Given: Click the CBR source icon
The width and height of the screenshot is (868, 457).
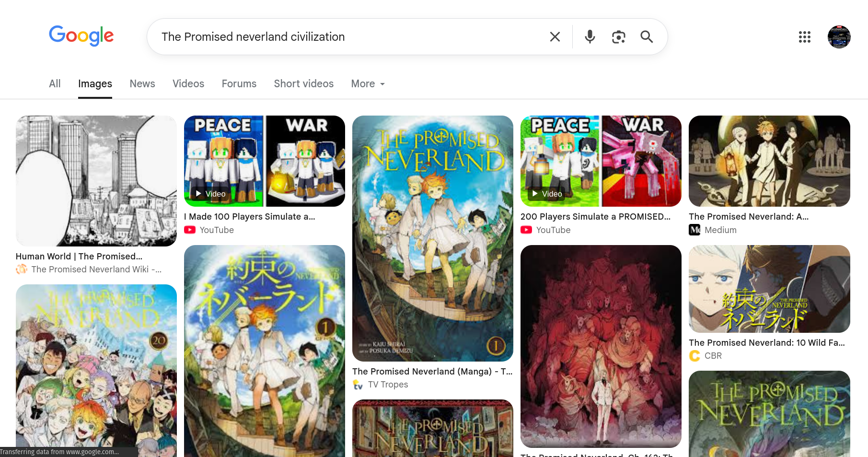Looking at the screenshot, I should coord(694,356).
